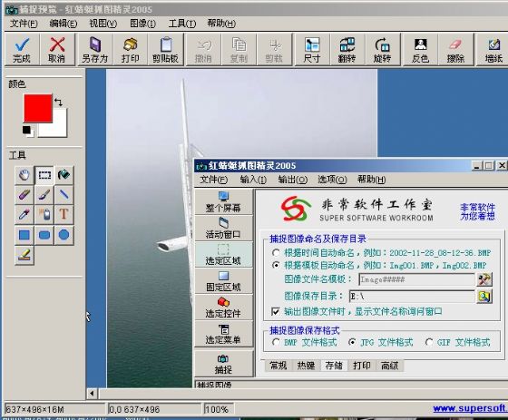Open 工具(T) menu in preview window

(182, 24)
